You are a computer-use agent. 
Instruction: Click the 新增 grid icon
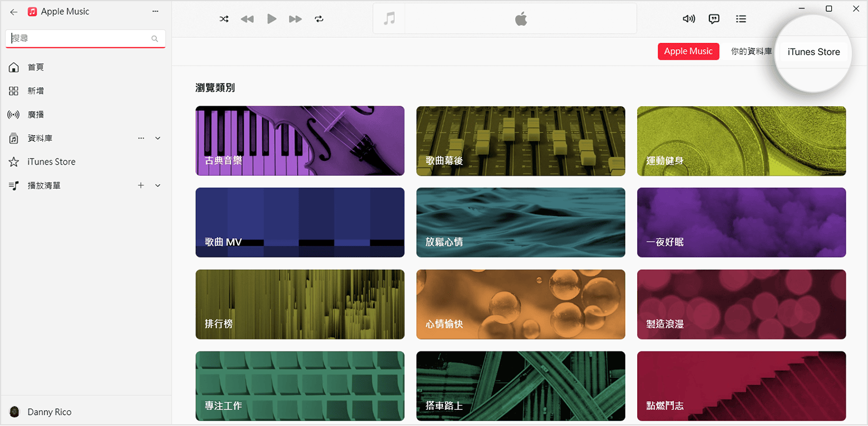click(14, 91)
